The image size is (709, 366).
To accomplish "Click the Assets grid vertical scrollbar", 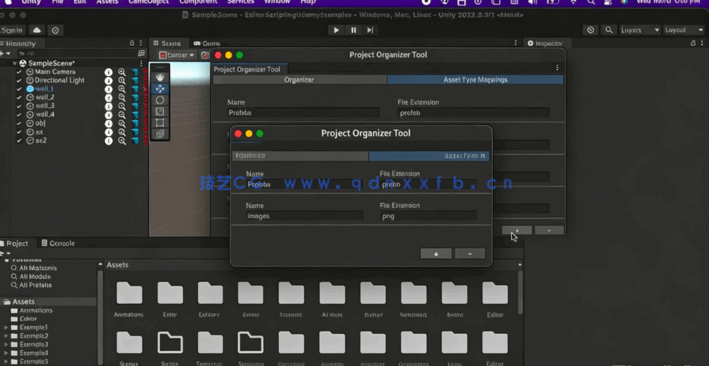I will [520, 292].
